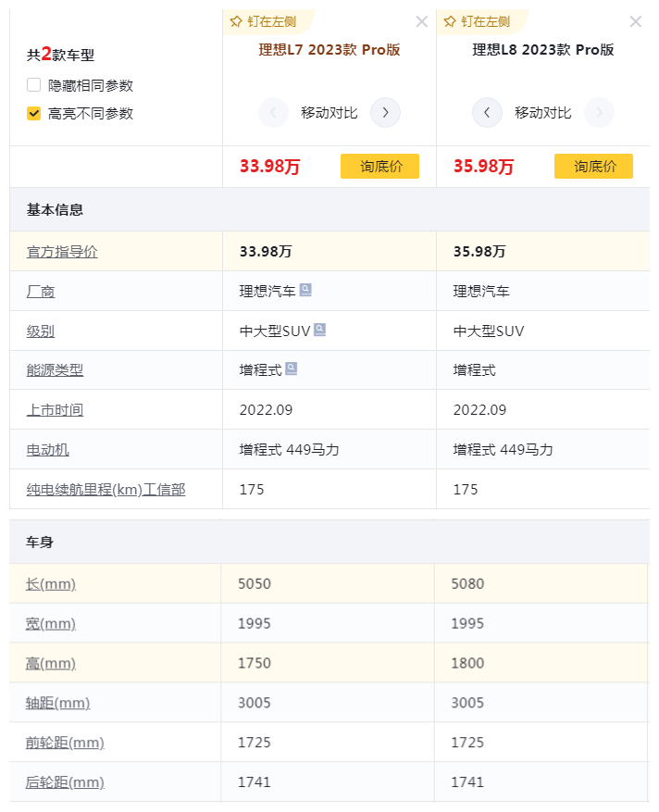Select the 基本信息 section header
The width and height of the screenshot is (659, 812).
click(x=329, y=210)
